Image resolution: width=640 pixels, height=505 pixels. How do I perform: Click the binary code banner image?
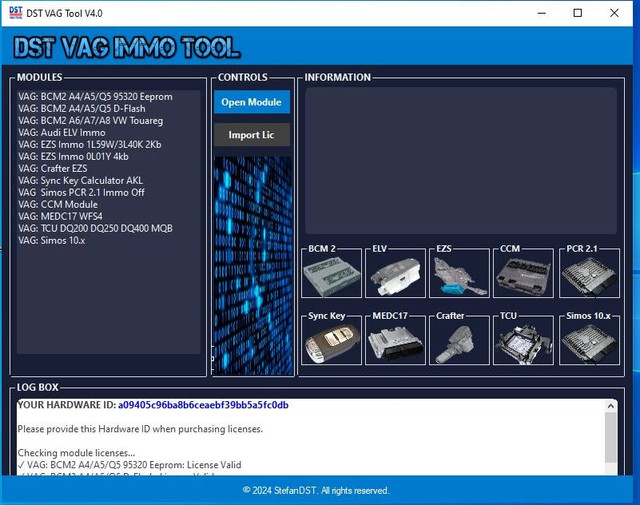click(x=253, y=265)
